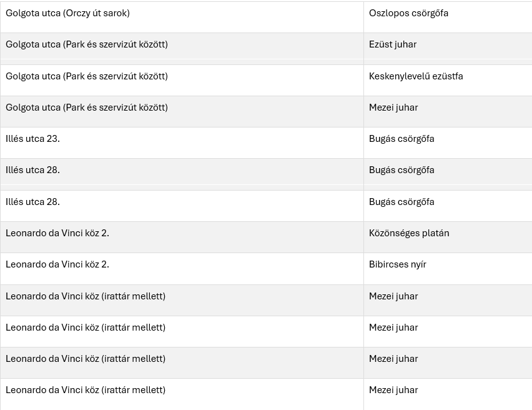The image size is (532, 410).
Task: Click "Bugás csörgőfa" beside Illés utca 23.
Action: click(401, 139)
